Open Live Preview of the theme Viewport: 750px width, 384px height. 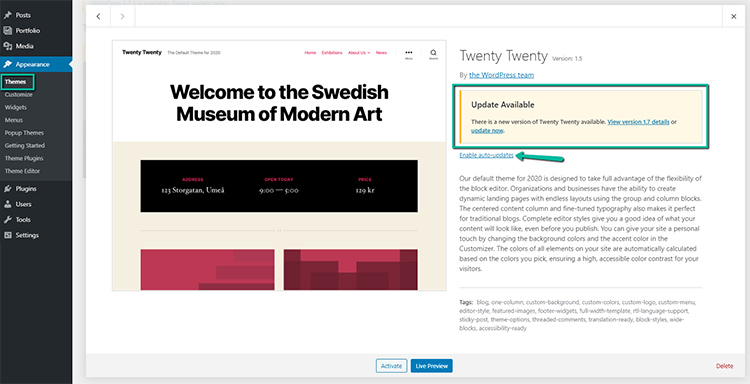coord(431,366)
